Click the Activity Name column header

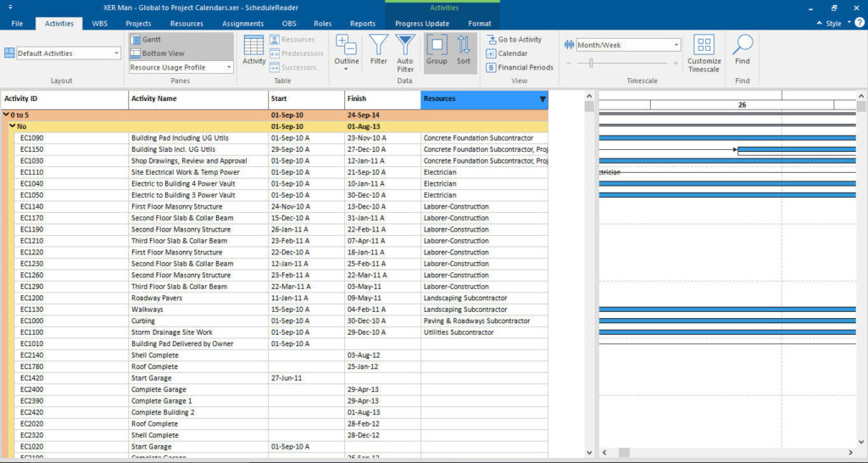[198, 98]
